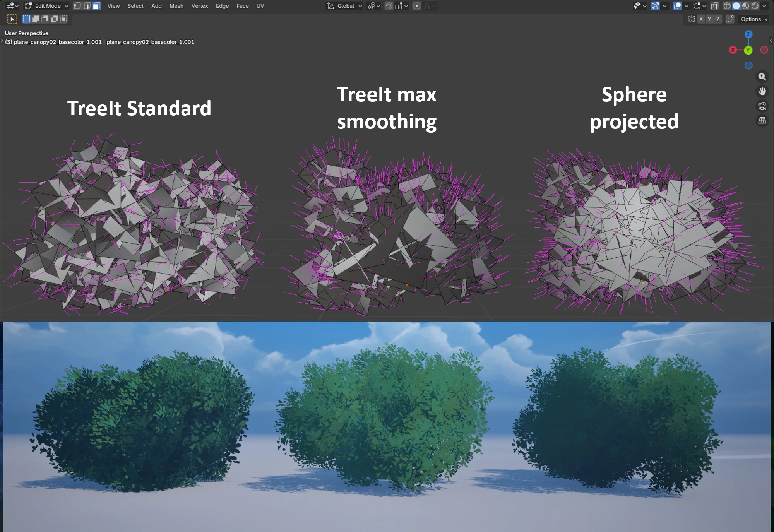Viewport: 774px width, 532px height.
Task: Click the pan view hand icon
Action: (762, 91)
